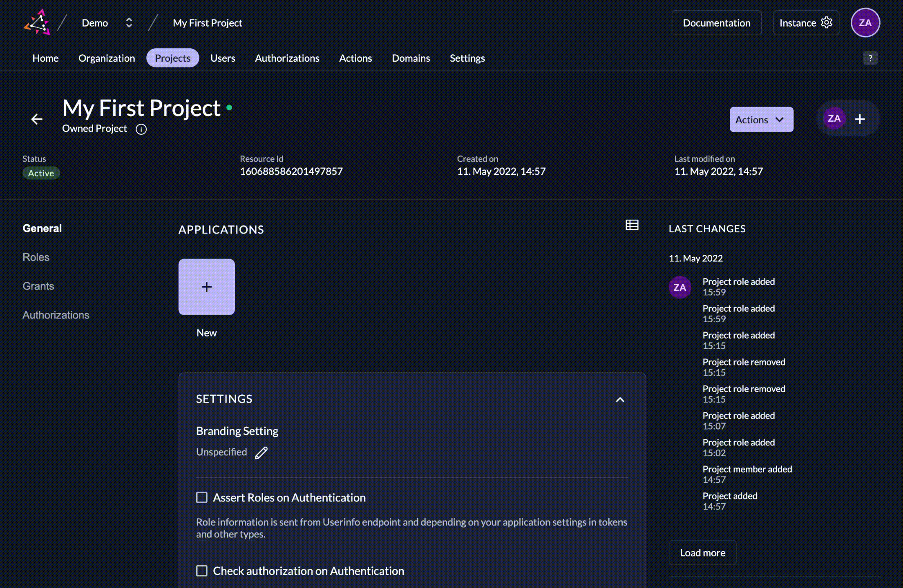Viewport: 903px width, 588px height.
Task: Click the back arrow beside project title
Action: (x=37, y=119)
